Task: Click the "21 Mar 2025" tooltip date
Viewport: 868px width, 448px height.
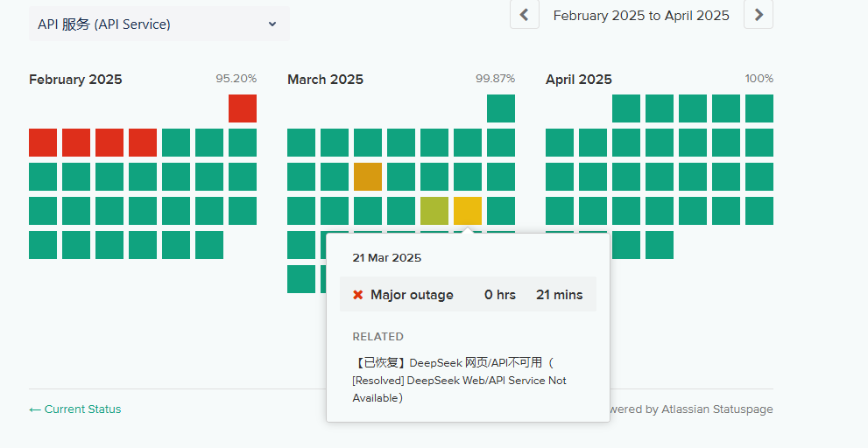Action: 387,258
